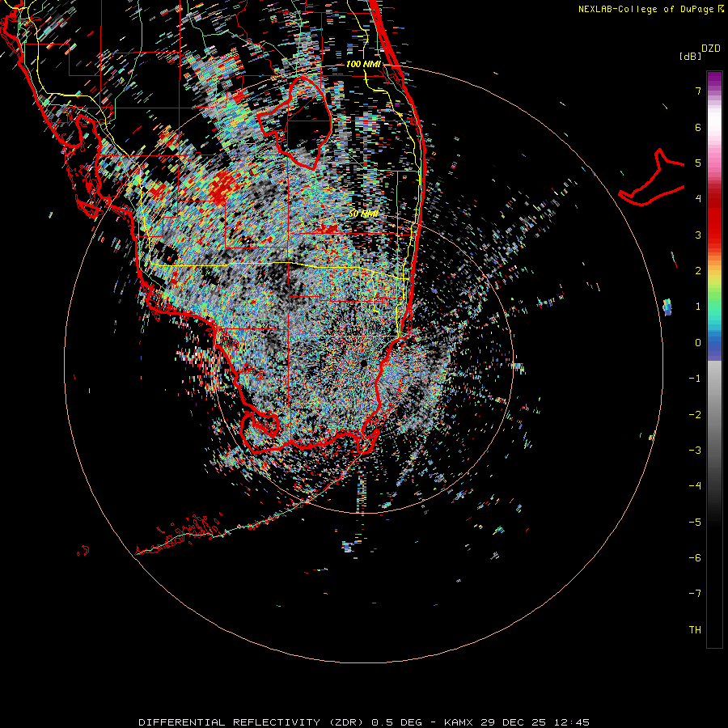
Task: Click the "DIFFERENTIAL REFLECTIVITY (ZDR)" caption text
Action: tap(252, 722)
